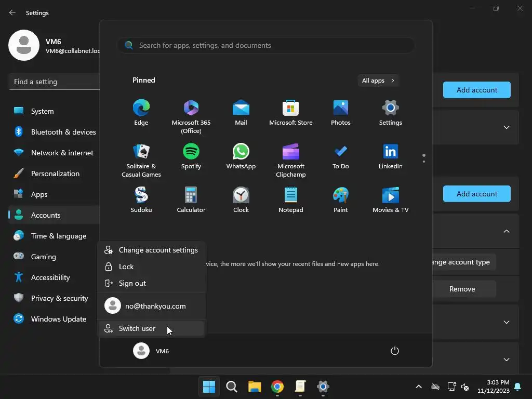532x399 pixels.
Task: Open the Notepad window from taskbar
Action: (300, 387)
